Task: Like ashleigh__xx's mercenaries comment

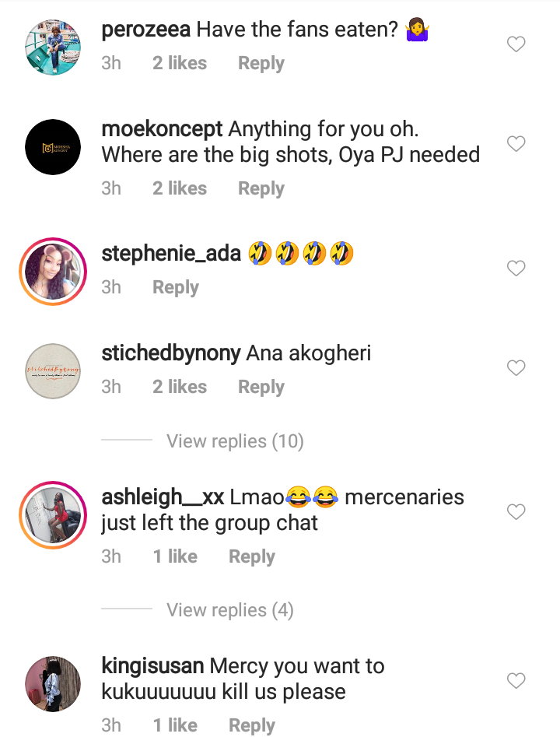Action: coord(516,511)
